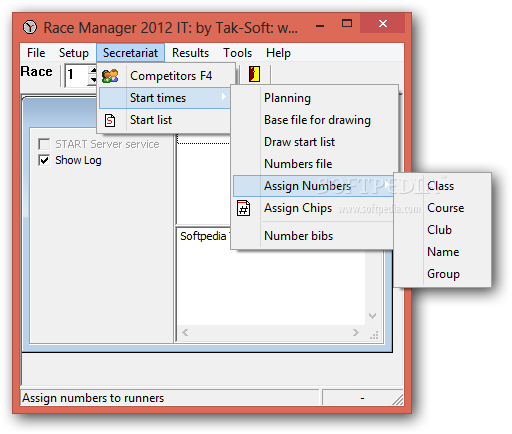Assign numbers by Group
Viewport: 512px width, 434px height.
tap(442, 274)
